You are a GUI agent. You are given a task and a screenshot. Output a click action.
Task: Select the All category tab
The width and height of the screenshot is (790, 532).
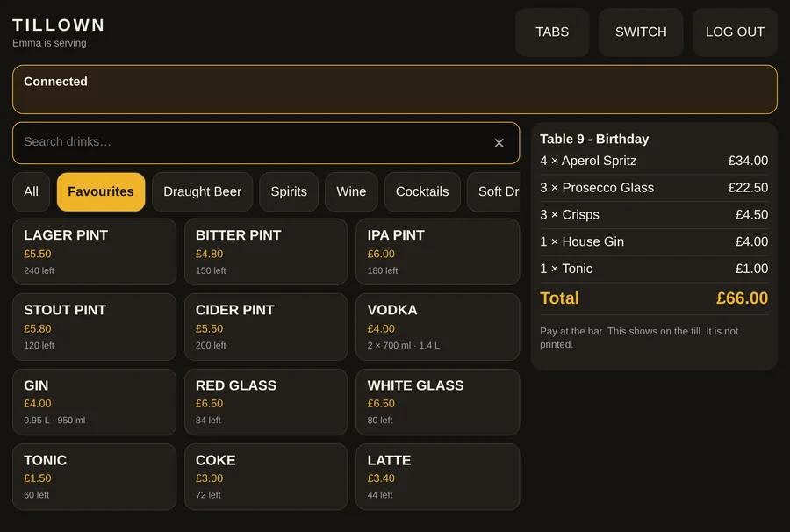[32, 192]
